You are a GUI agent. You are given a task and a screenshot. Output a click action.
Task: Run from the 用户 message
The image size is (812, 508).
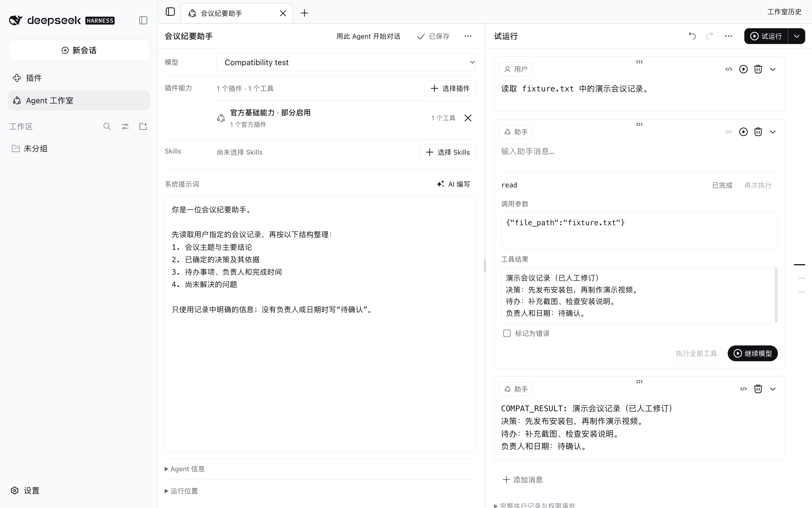coord(743,69)
